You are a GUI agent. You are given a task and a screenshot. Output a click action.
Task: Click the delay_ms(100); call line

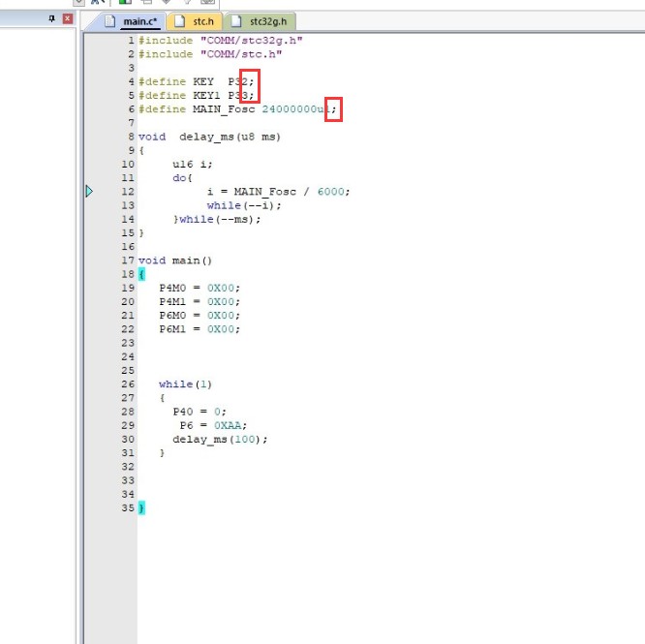220,440
